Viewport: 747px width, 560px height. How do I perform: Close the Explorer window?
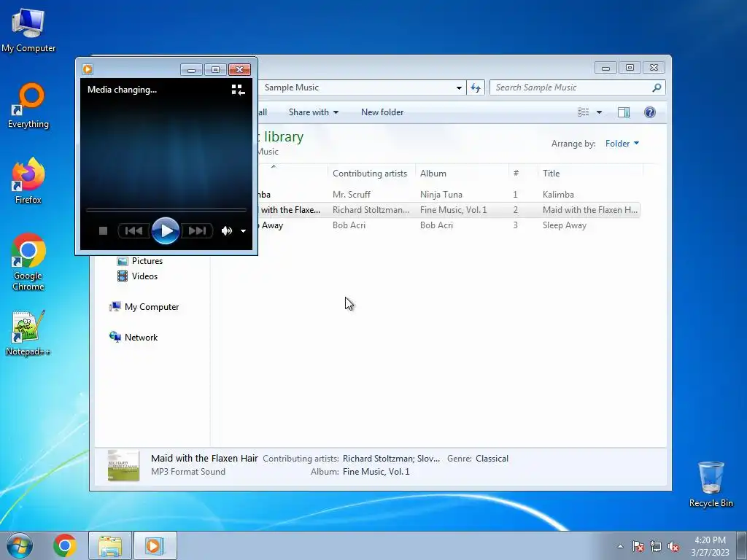point(654,68)
